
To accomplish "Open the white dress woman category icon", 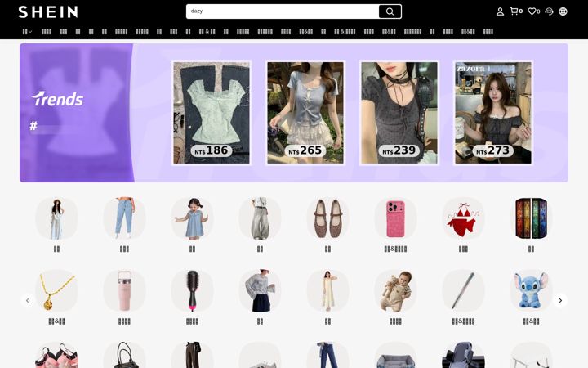I will coord(56,218).
